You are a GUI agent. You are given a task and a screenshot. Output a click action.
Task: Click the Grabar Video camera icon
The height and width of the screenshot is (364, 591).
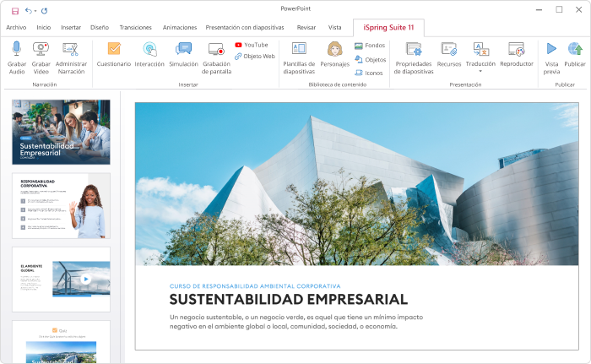(41, 49)
